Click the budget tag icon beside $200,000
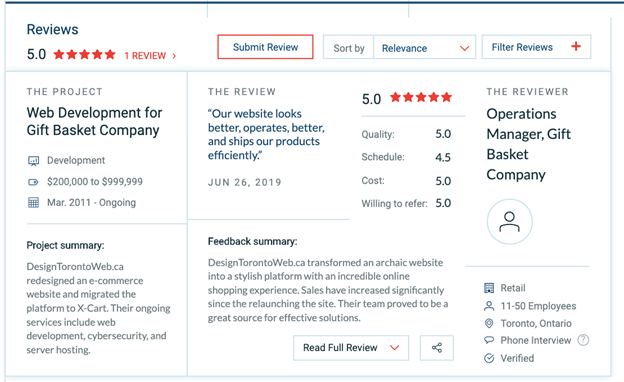 coord(33,182)
